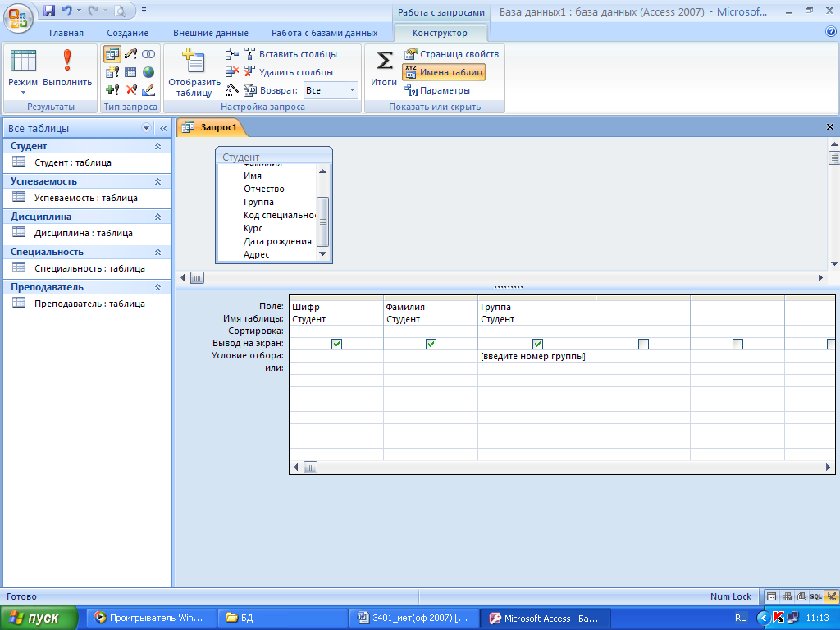Choose the pass-through query globe icon
The width and height of the screenshot is (840, 630).
(148, 72)
